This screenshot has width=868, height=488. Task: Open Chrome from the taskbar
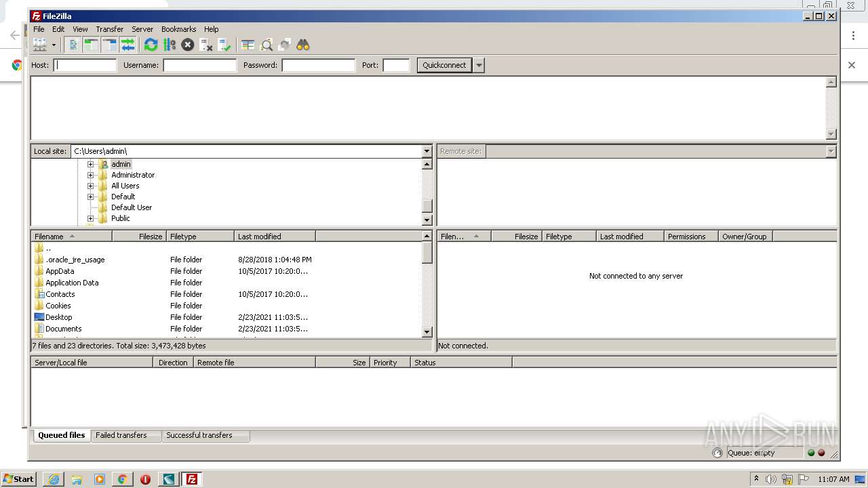click(122, 479)
